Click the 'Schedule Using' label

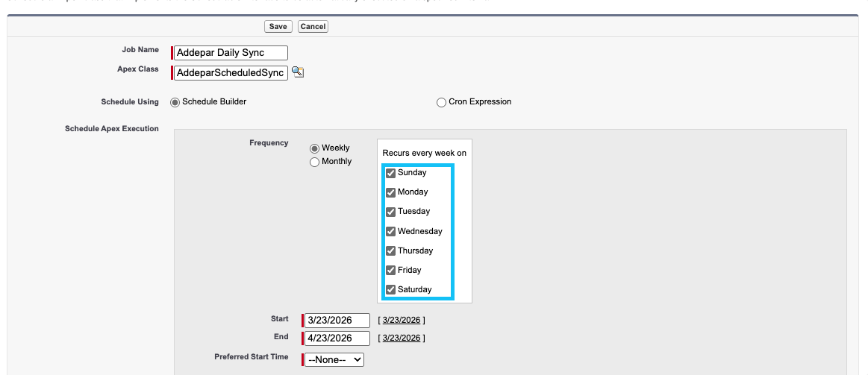(130, 102)
